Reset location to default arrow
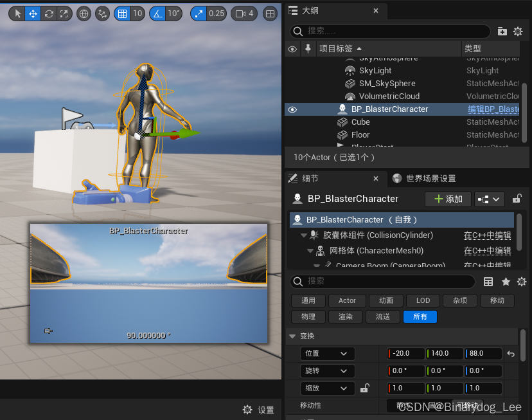The width and height of the screenshot is (532, 420). pyautogui.click(x=511, y=354)
